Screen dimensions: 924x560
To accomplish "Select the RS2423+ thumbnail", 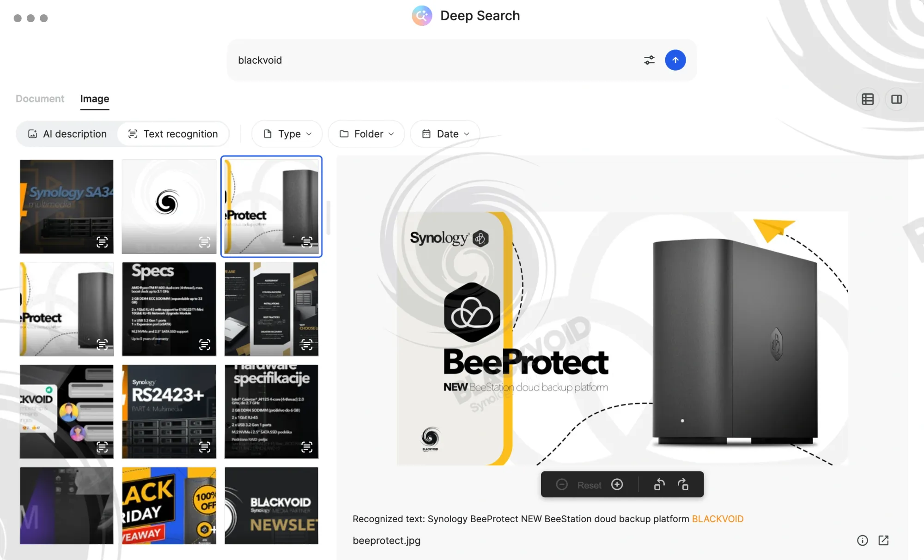I will coord(169,411).
